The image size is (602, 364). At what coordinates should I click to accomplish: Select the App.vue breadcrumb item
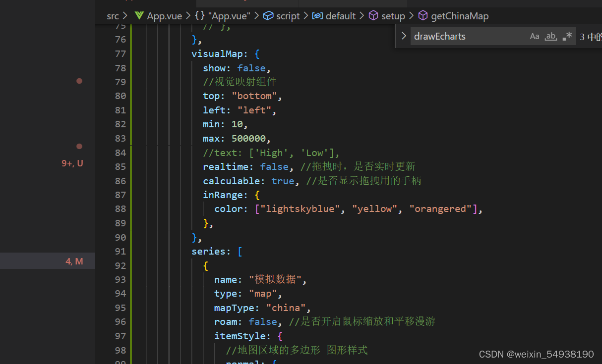[164, 15]
